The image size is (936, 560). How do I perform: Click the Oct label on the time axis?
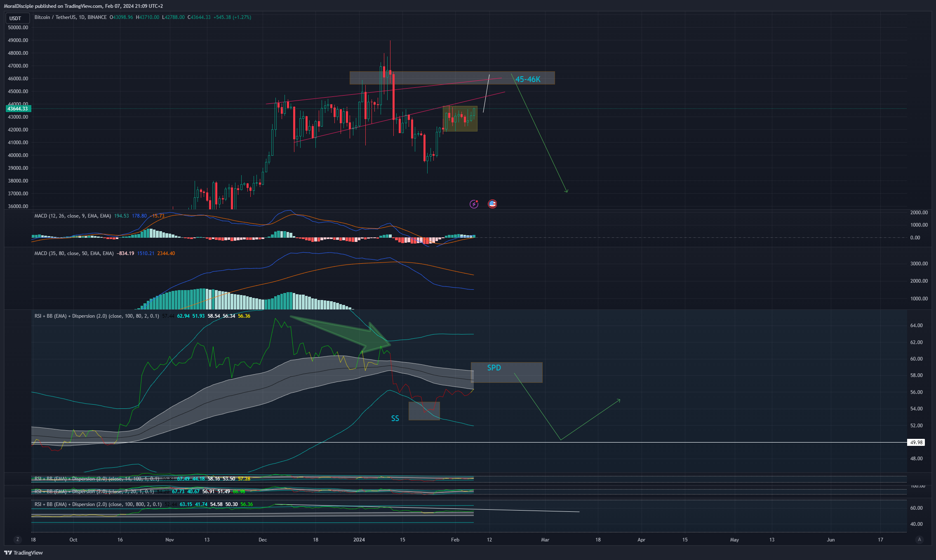73,540
